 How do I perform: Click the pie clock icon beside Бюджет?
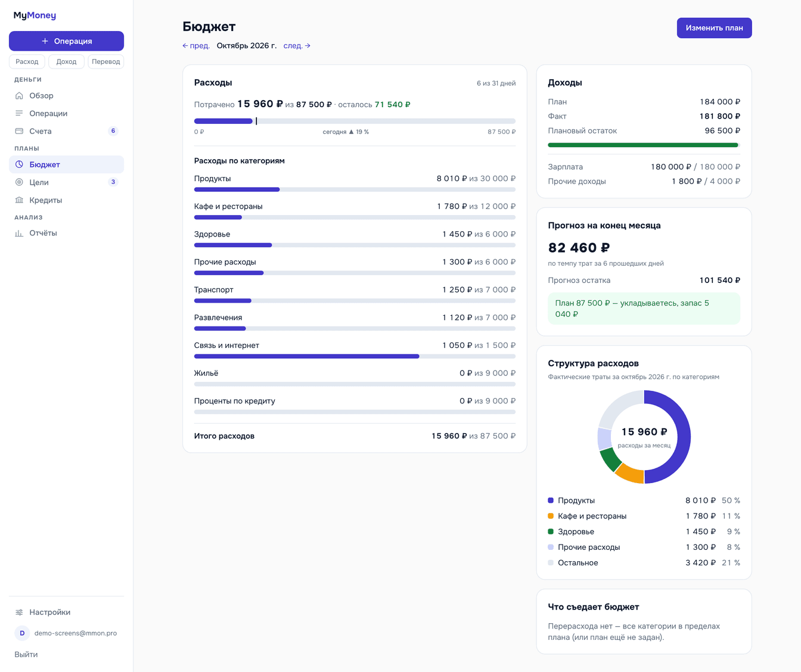click(x=19, y=164)
